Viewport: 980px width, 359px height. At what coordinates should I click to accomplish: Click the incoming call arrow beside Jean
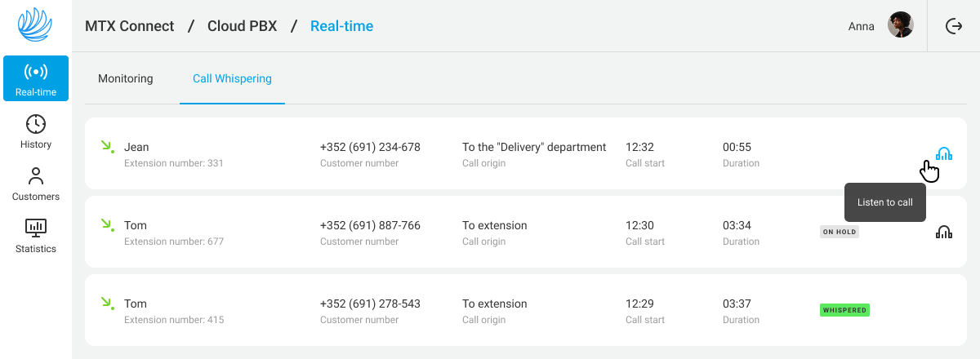[x=106, y=147]
